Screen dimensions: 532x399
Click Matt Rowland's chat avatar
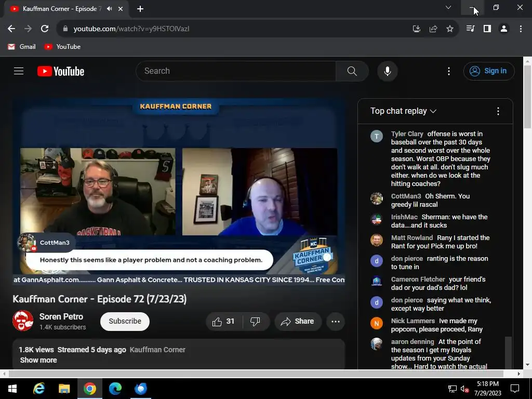(x=376, y=240)
